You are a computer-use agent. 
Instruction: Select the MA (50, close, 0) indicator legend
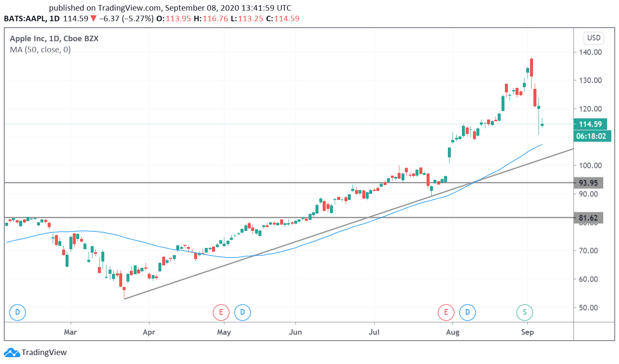click(x=40, y=50)
